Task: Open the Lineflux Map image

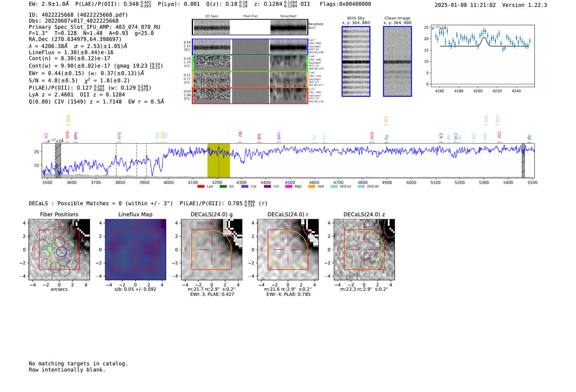Action: click(136, 250)
